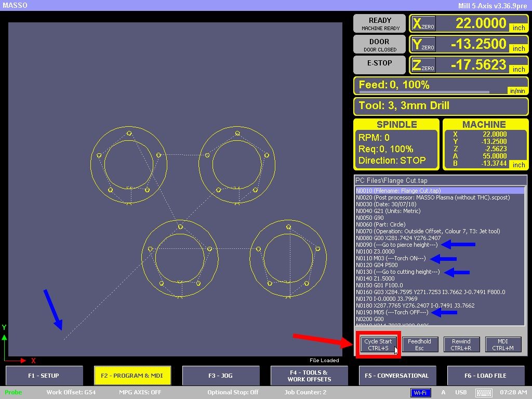Click the X position value 22.0000
Image resolution: width=532 pixels, height=399 pixels.
pyautogui.click(x=481, y=23)
